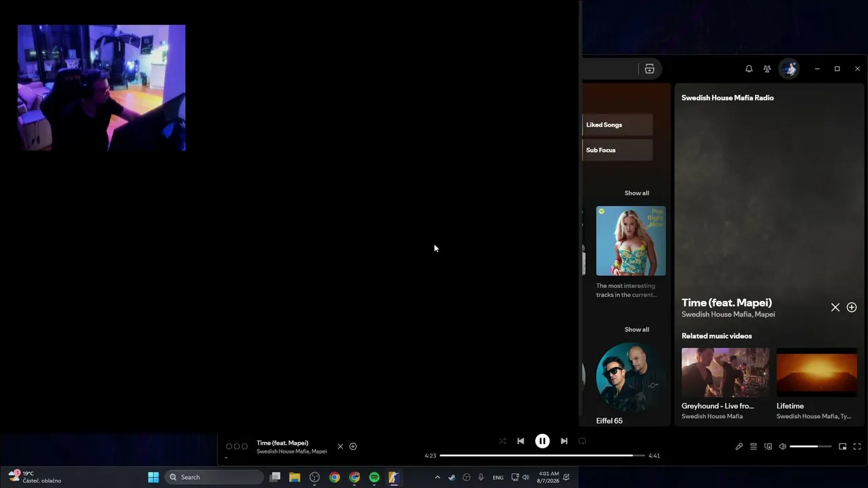The image size is (868, 488).
Task: Open File Explorer from the taskbar
Action: pyautogui.click(x=294, y=477)
